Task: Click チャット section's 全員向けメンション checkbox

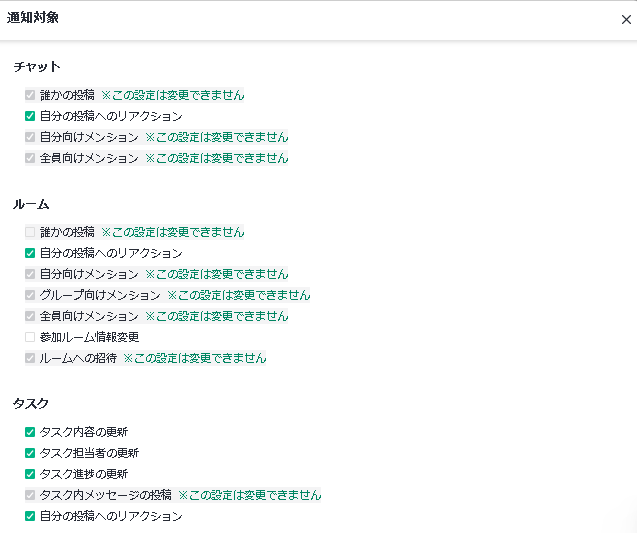Action: [30, 158]
